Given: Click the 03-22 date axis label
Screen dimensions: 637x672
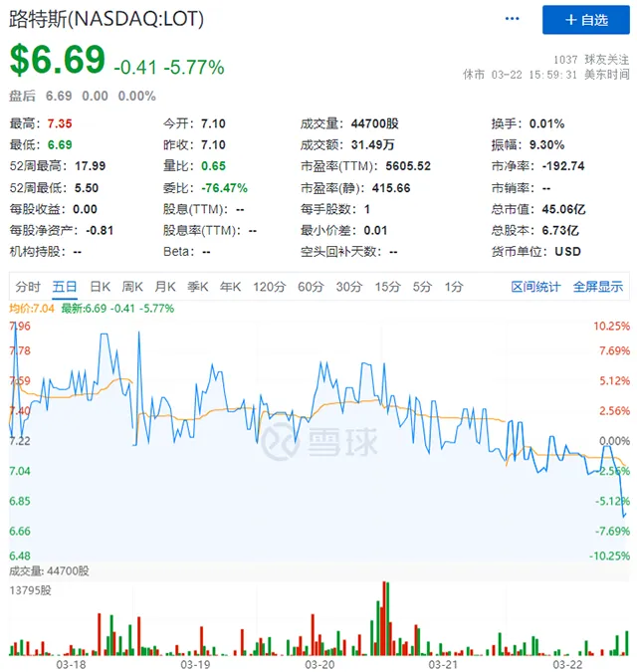Looking at the screenshot, I should click(567, 664).
